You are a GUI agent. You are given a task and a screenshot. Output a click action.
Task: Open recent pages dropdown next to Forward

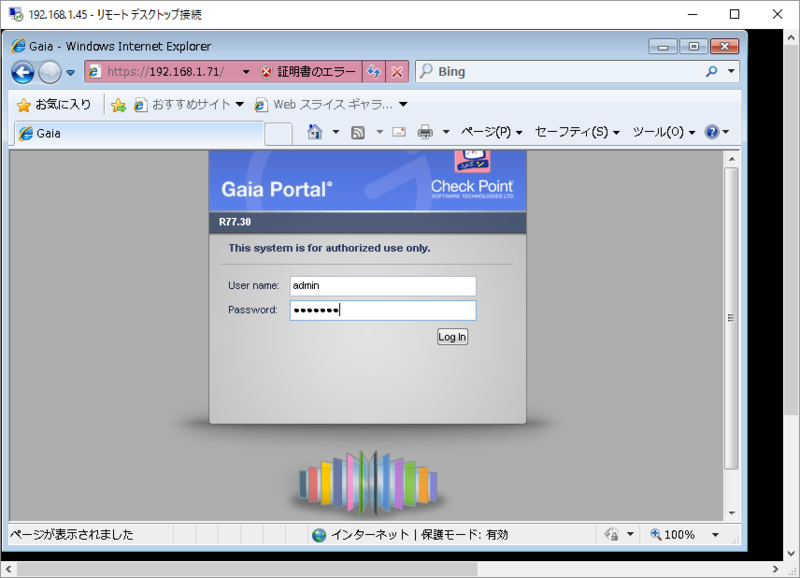pos(71,72)
